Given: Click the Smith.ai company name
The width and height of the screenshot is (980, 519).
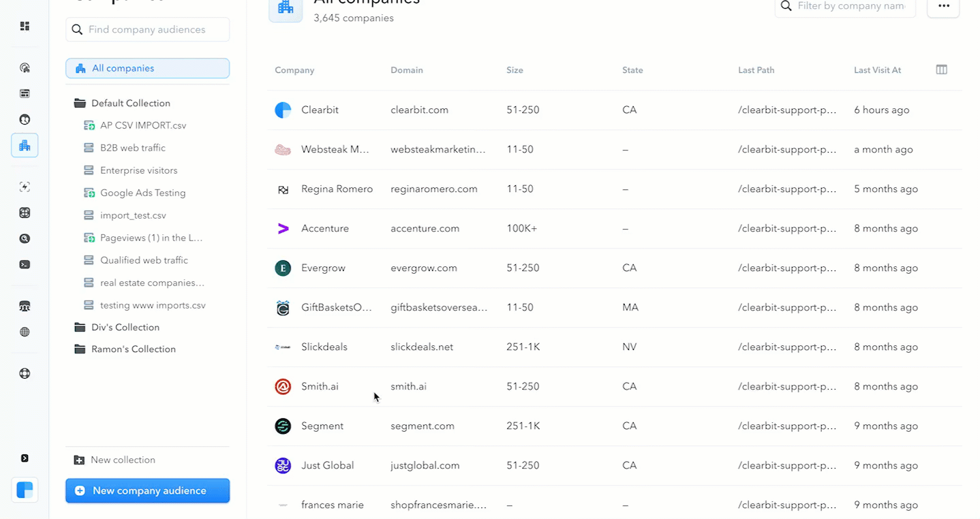Looking at the screenshot, I should [x=320, y=386].
